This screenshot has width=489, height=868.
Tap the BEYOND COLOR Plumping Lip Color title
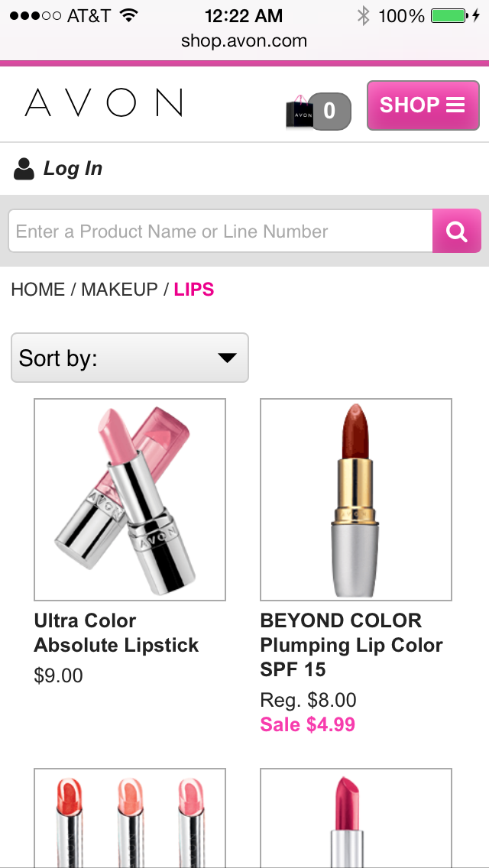click(351, 645)
